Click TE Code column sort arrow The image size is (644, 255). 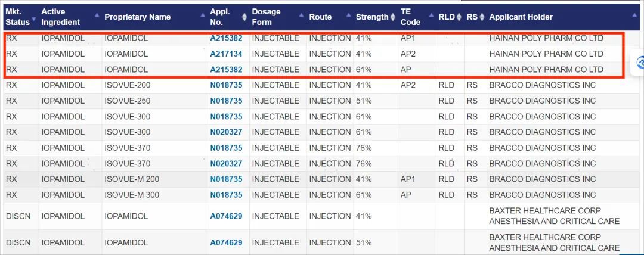[x=431, y=17]
